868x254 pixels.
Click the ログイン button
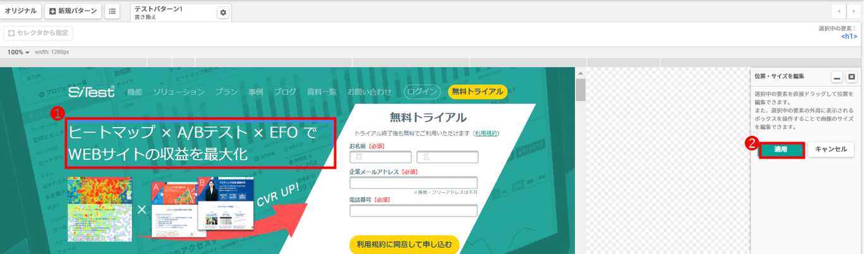[422, 92]
